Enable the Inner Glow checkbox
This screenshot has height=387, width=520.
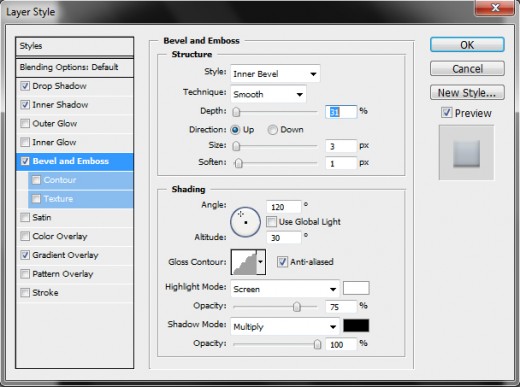(25, 142)
